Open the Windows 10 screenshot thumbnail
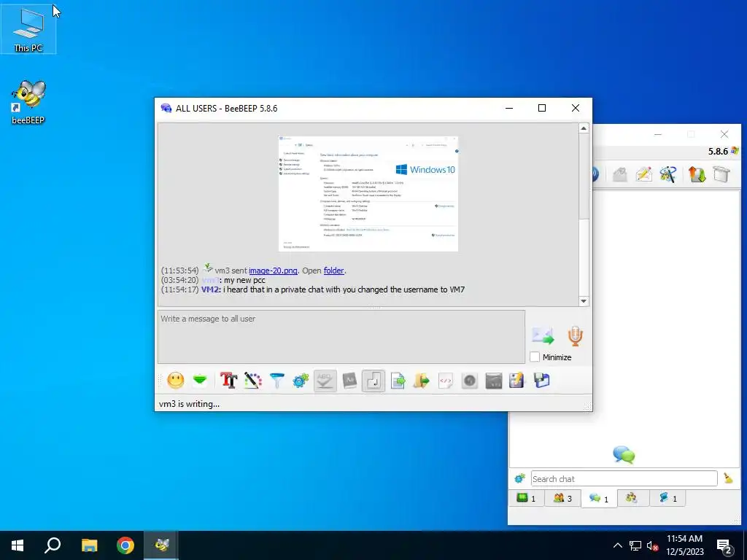 (x=368, y=194)
